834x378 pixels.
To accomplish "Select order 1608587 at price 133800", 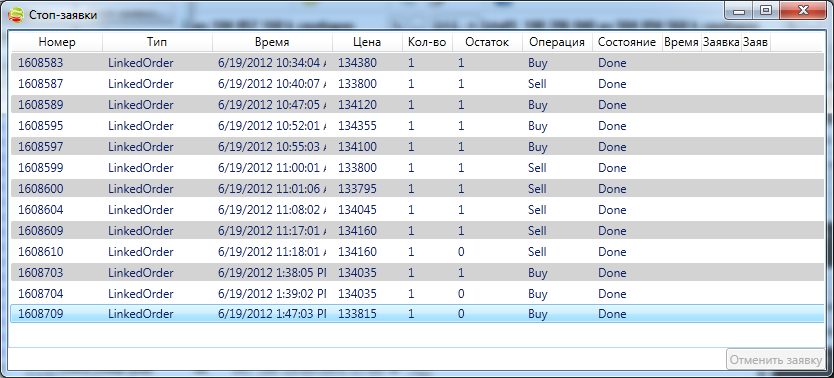I will tap(418, 84).
